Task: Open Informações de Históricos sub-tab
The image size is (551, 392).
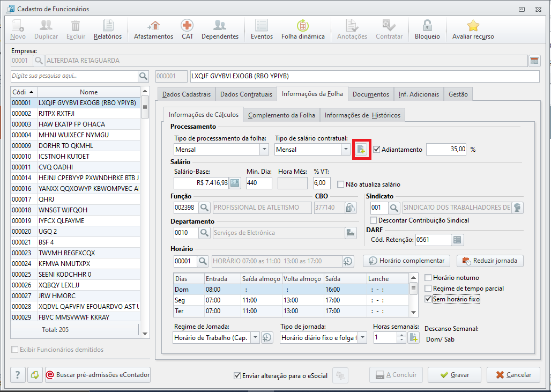Action: 362,115
